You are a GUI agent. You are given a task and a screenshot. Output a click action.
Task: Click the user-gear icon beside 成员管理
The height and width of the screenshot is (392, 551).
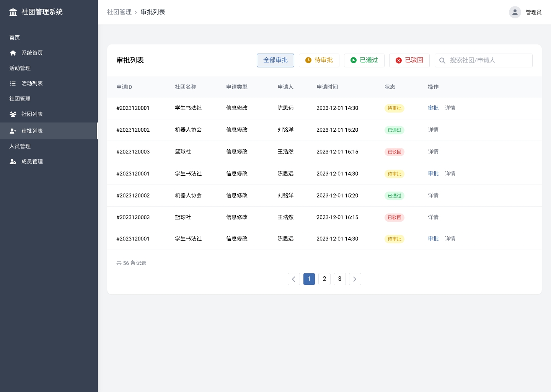click(x=13, y=162)
